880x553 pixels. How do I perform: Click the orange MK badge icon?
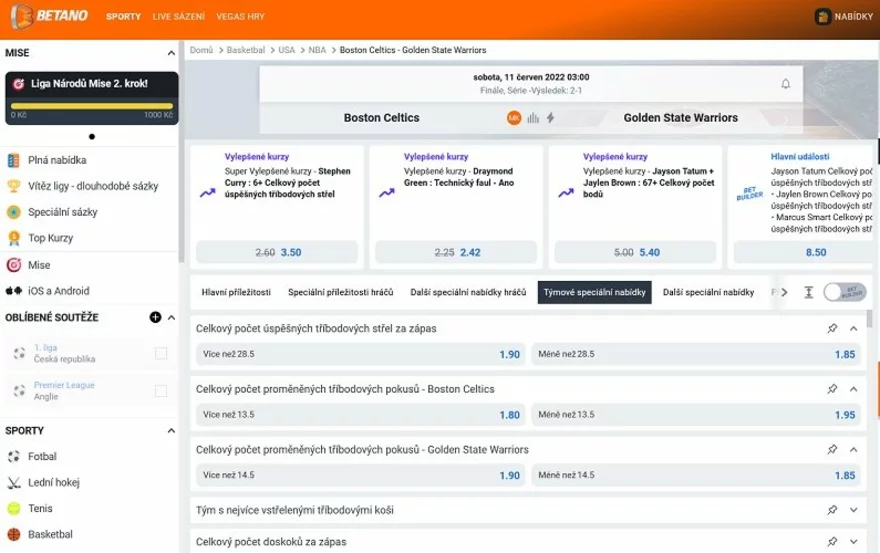(514, 118)
